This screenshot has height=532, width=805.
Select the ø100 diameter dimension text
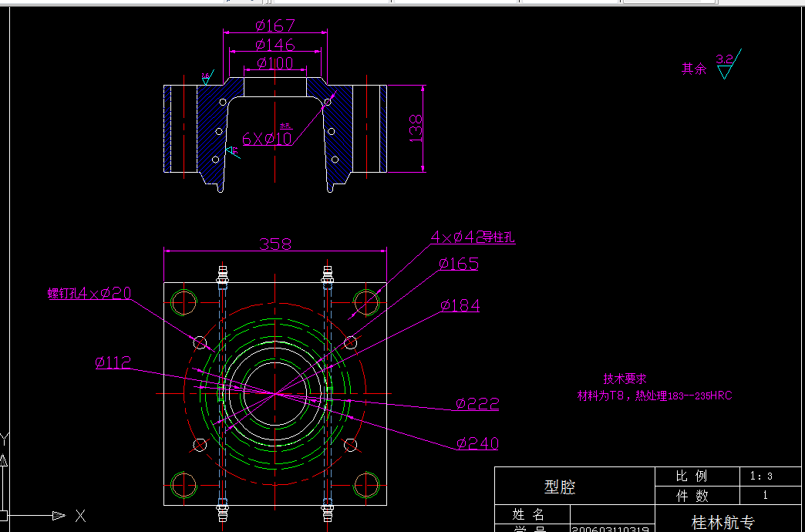pyautogui.click(x=275, y=63)
